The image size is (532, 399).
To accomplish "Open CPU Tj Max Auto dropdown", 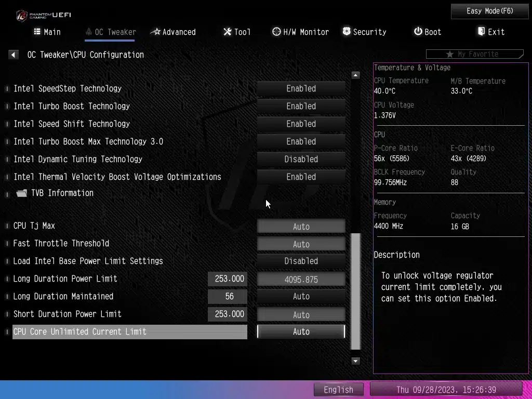I will (301, 227).
